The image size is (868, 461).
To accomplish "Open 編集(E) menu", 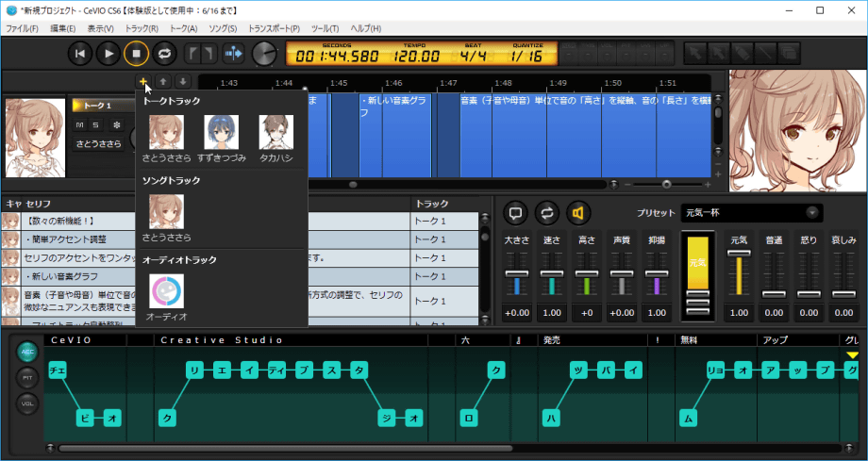I will pos(62,28).
